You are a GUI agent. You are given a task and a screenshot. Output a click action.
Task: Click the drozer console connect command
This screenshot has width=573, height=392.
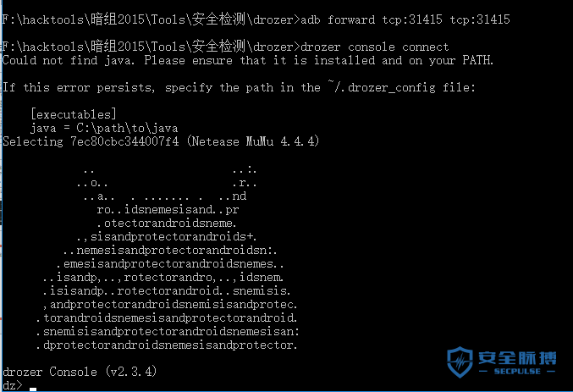point(375,47)
